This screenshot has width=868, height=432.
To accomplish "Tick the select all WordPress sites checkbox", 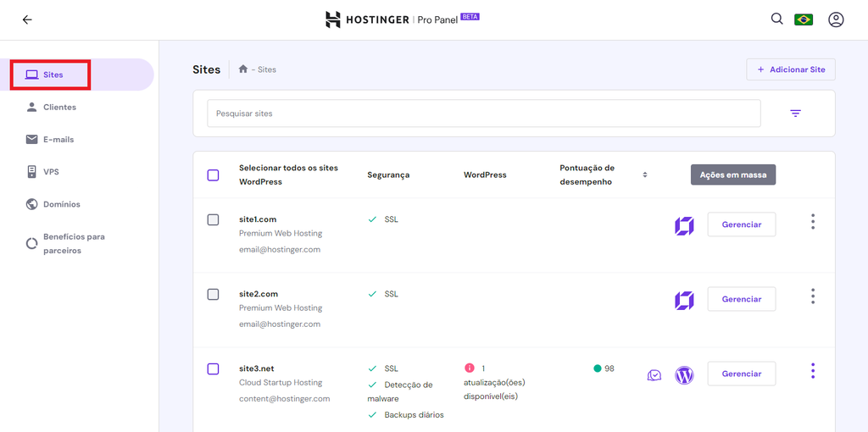I will pyautogui.click(x=213, y=175).
